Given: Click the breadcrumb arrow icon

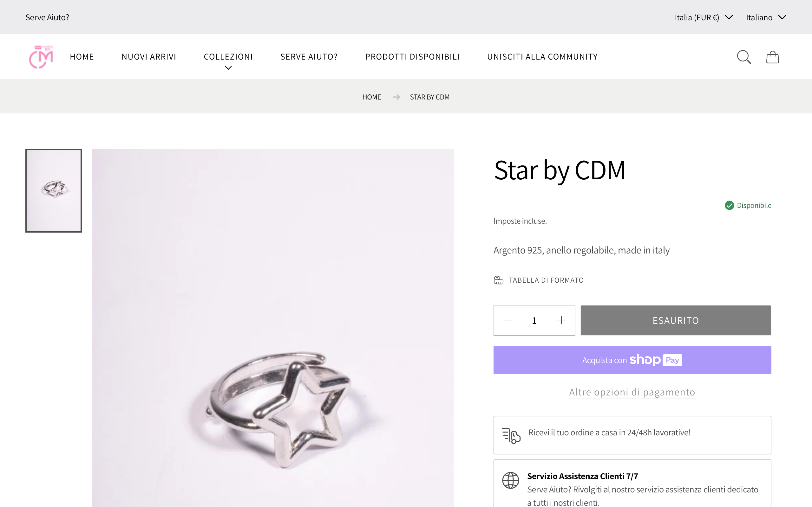Looking at the screenshot, I should [396, 97].
